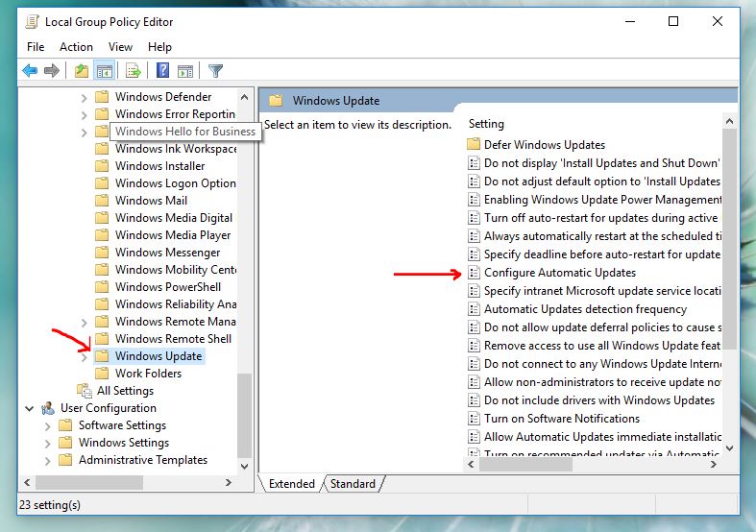Click the Back arrow toolbar icon

[30, 70]
